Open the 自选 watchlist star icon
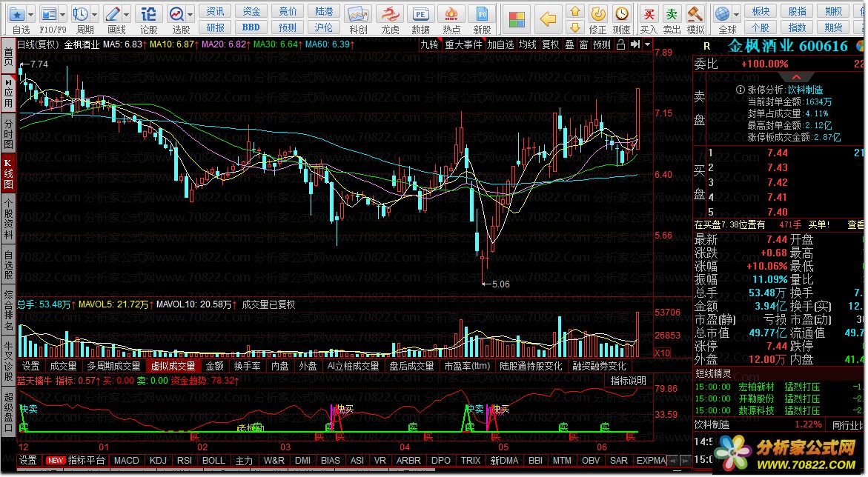This screenshot has height=477, width=868. click(x=17, y=14)
